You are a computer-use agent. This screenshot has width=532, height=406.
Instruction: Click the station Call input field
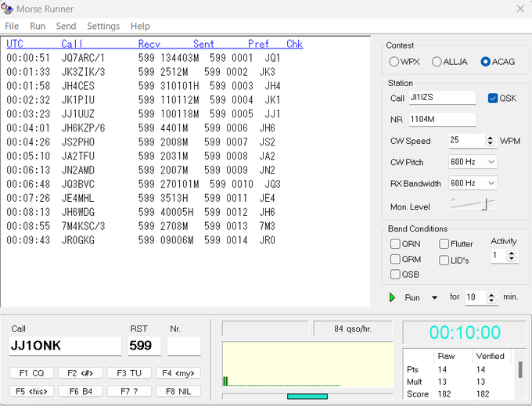point(443,97)
